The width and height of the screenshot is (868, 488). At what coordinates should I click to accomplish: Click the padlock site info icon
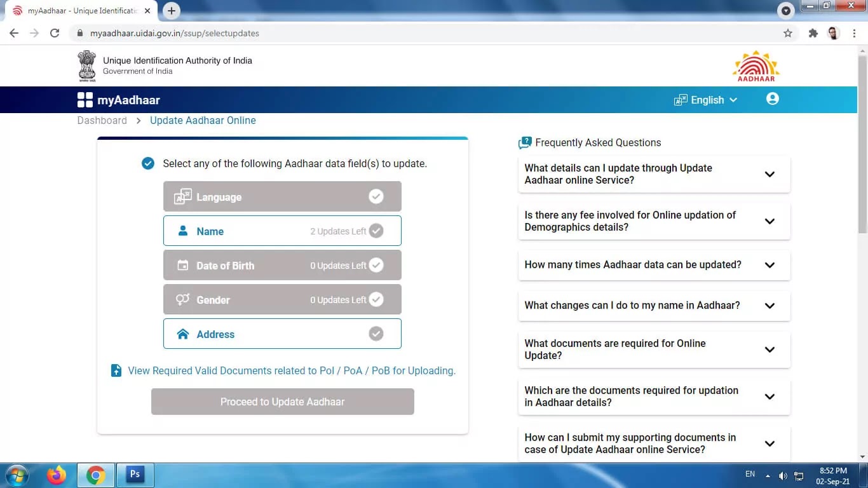click(80, 33)
